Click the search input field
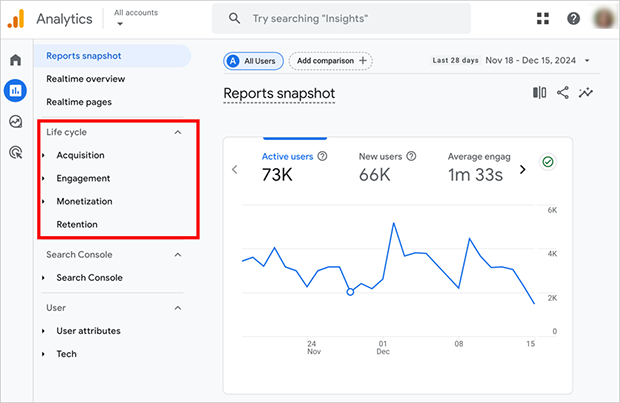Screen dimensions: 620x403 pyautogui.click(x=341, y=18)
